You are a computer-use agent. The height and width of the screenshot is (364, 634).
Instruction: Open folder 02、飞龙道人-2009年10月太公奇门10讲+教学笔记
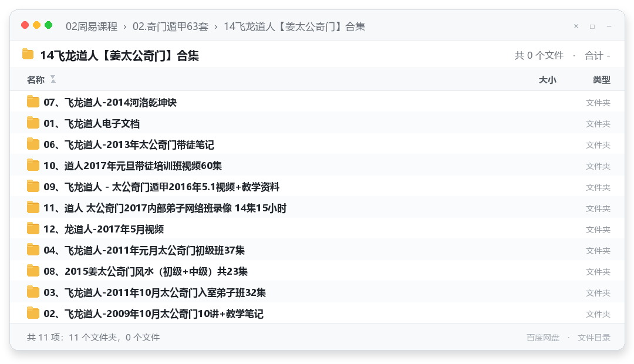(x=154, y=314)
